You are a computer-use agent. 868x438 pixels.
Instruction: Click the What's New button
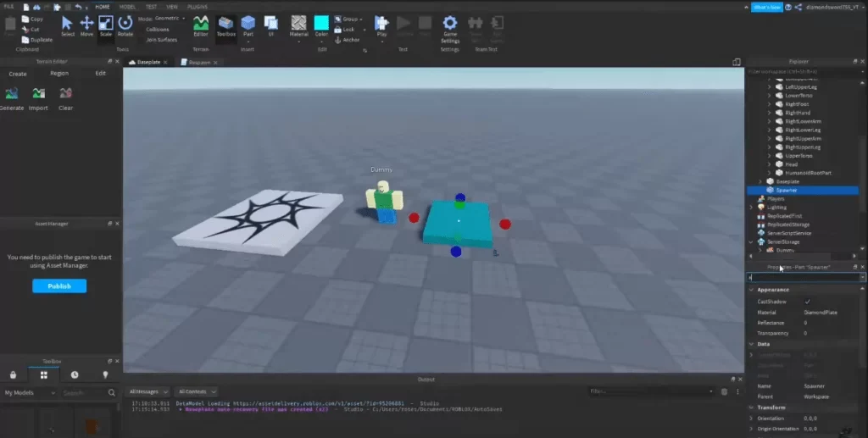767,7
